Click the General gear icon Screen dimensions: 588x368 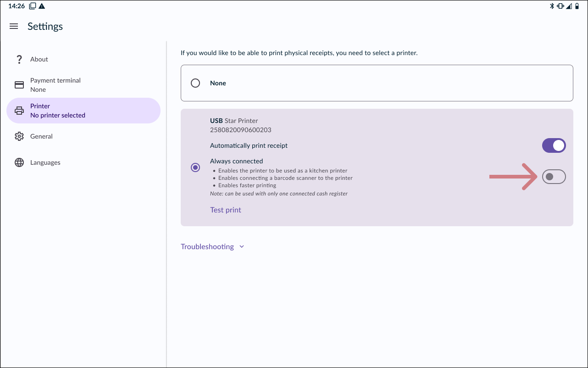point(19,136)
